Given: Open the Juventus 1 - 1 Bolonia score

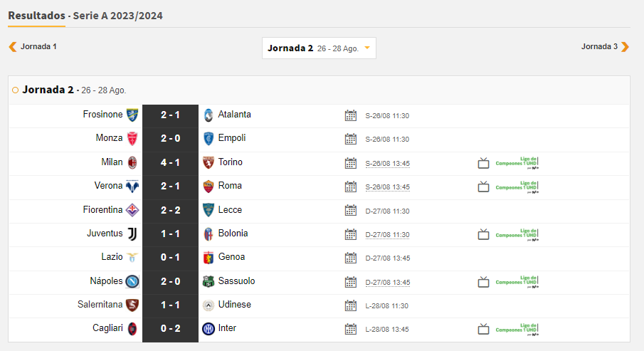Looking at the screenshot, I should [x=170, y=234].
